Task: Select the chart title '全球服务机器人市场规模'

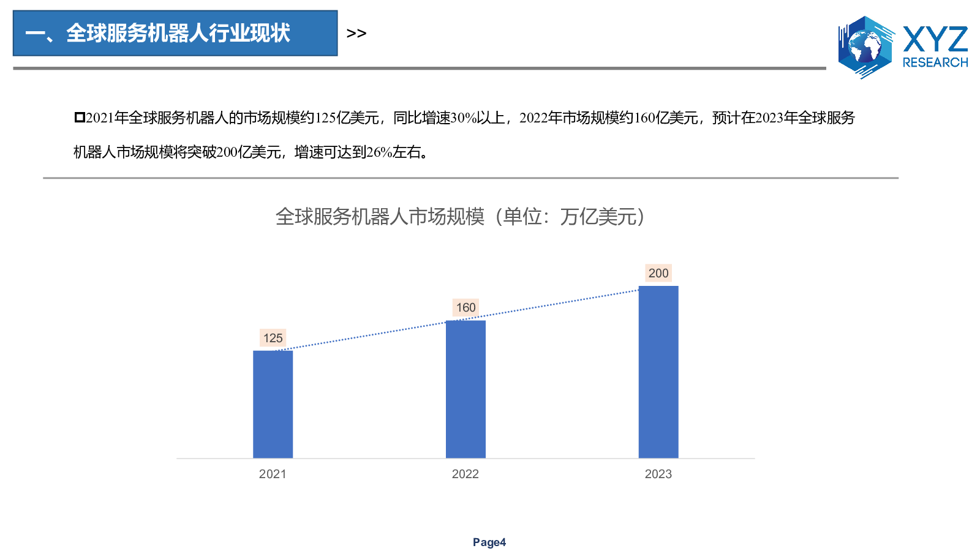Action: [380, 217]
